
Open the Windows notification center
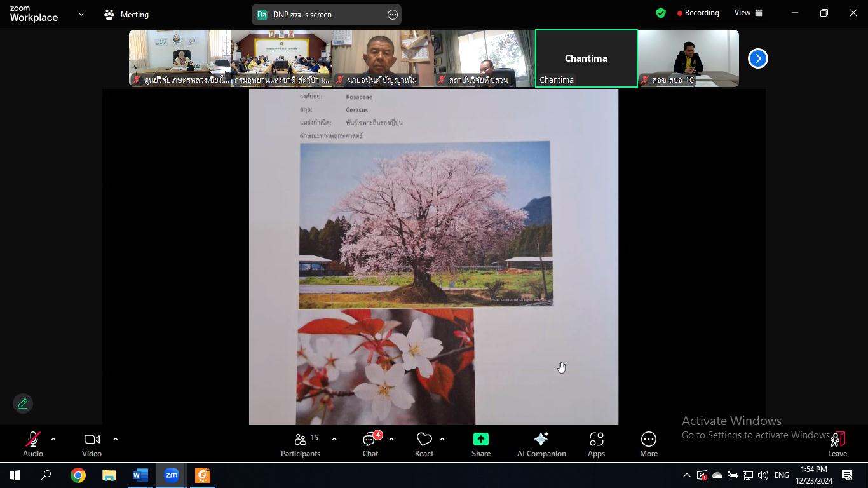tap(847, 475)
